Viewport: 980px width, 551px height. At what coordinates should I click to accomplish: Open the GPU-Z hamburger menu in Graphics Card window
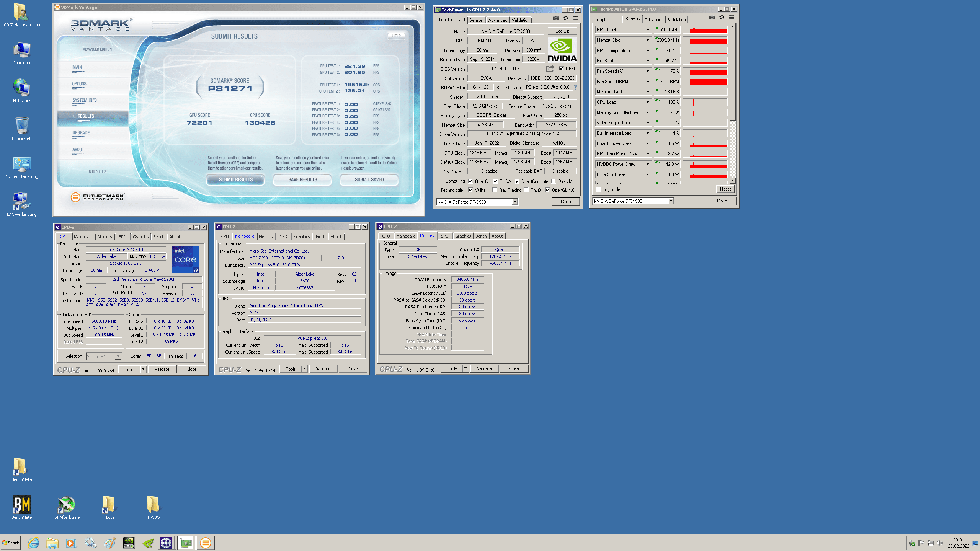tap(575, 18)
